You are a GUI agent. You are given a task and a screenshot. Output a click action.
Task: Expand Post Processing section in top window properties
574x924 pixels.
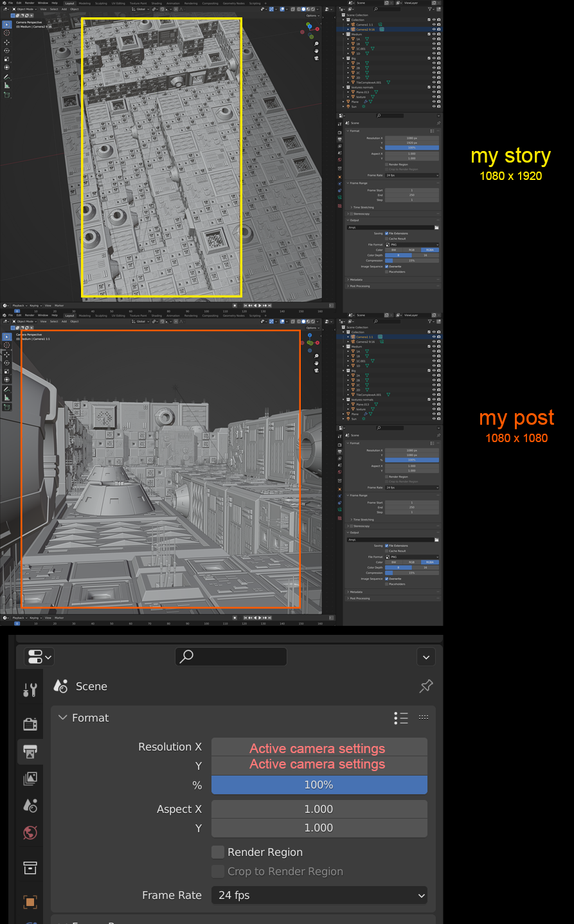359,286
